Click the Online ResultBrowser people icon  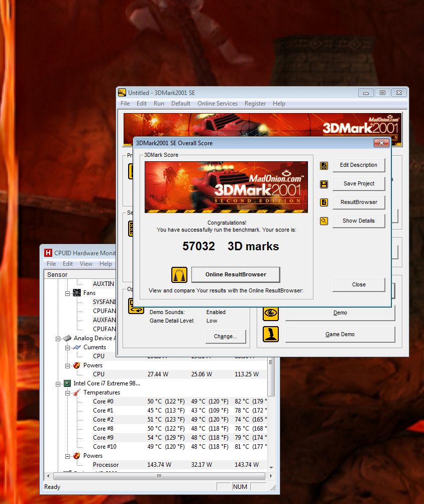tap(179, 275)
